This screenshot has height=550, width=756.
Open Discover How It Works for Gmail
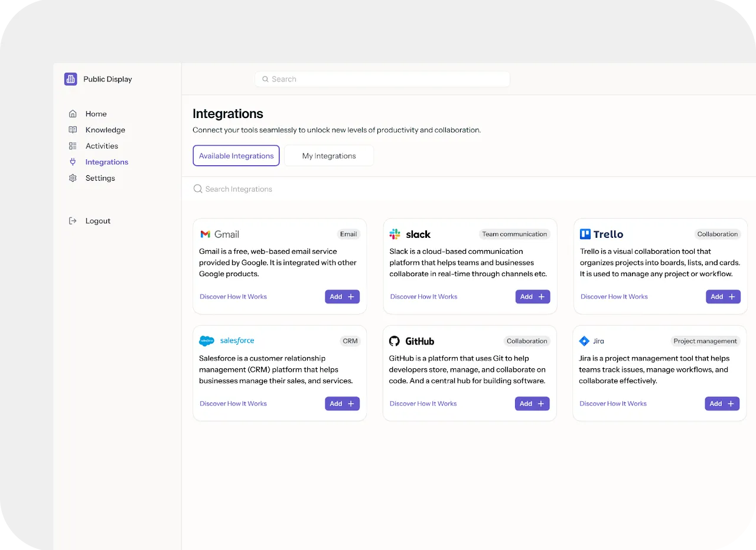tap(233, 297)
